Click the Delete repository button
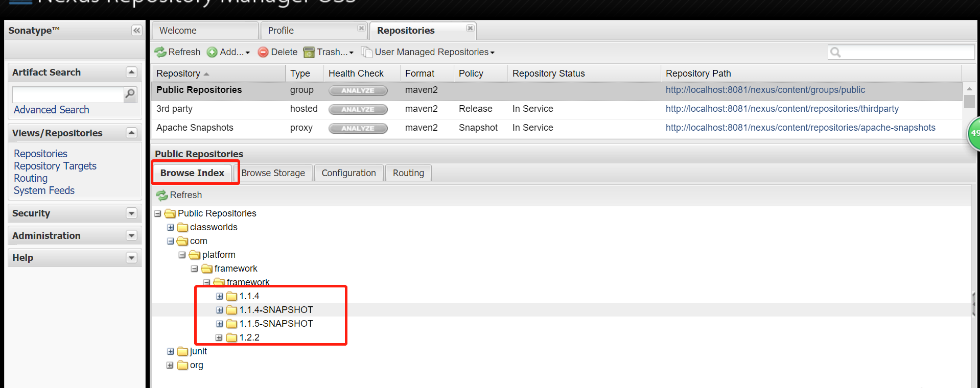Viewport: 980px width, 388px height. click(x=278, y=52)
